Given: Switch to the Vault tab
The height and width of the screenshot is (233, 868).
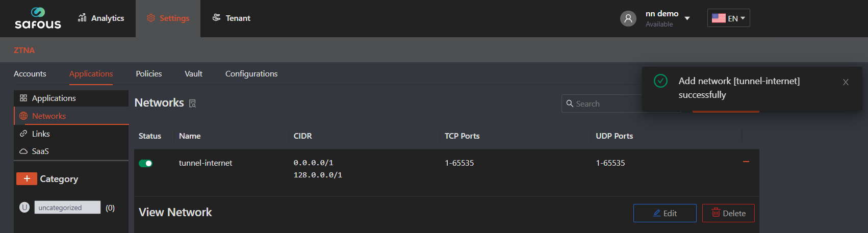Looking at the screenshot, I should pyautogui.click(x=193, y=74).
